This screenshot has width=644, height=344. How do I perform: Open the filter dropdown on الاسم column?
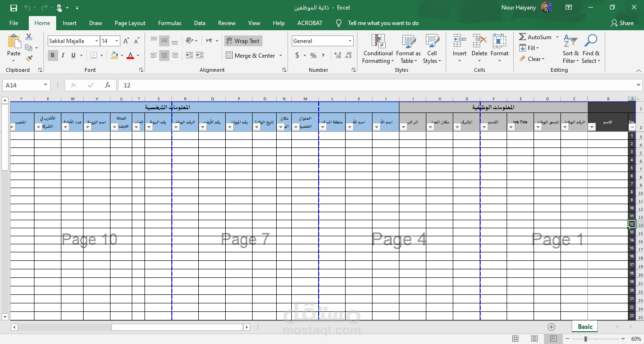(x=592, y=127)
